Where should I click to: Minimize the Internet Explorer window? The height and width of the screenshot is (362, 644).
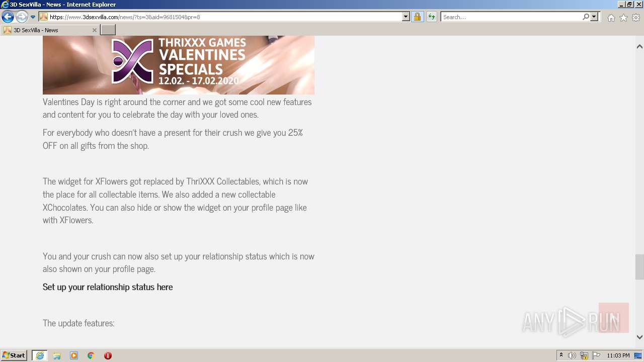pos(621,5)
